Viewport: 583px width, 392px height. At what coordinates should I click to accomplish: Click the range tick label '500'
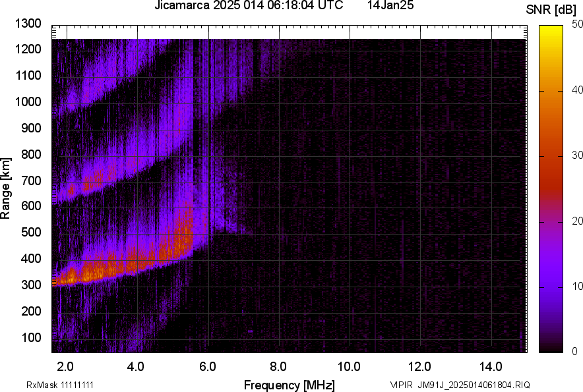pyautogui.click(x=31, y=232)
